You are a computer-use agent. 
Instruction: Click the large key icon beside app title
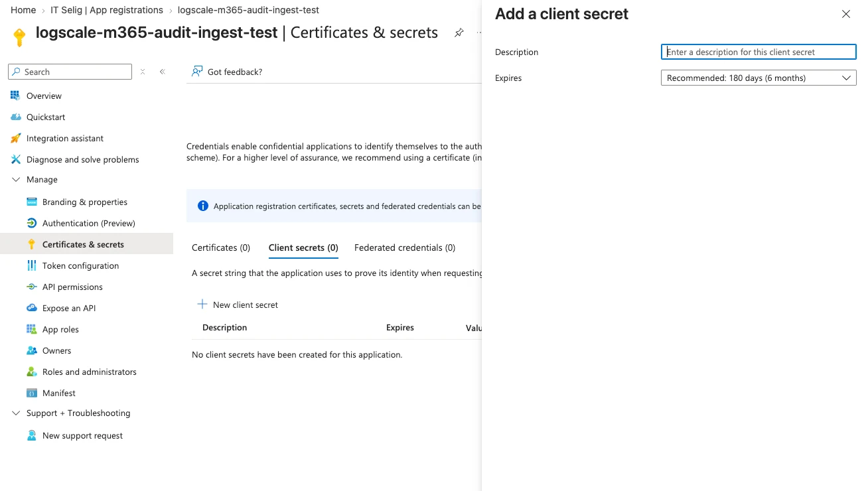(19, 37)
